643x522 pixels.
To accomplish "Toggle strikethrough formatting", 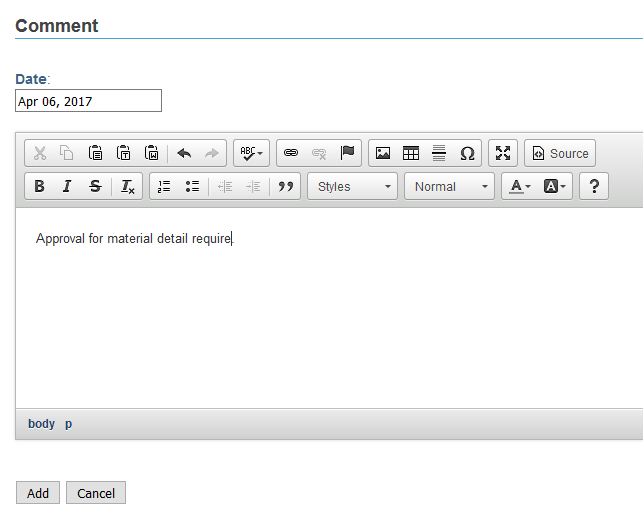I will (x=95, y=186).
